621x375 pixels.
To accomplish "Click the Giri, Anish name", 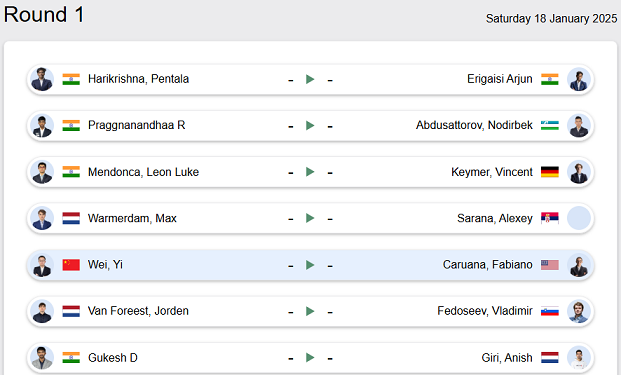I will coord(507,358).
